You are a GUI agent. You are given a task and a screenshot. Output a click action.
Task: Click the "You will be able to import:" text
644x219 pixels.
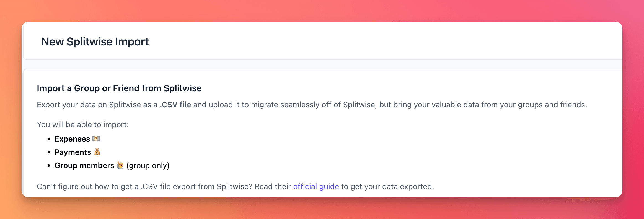[83, 125]
